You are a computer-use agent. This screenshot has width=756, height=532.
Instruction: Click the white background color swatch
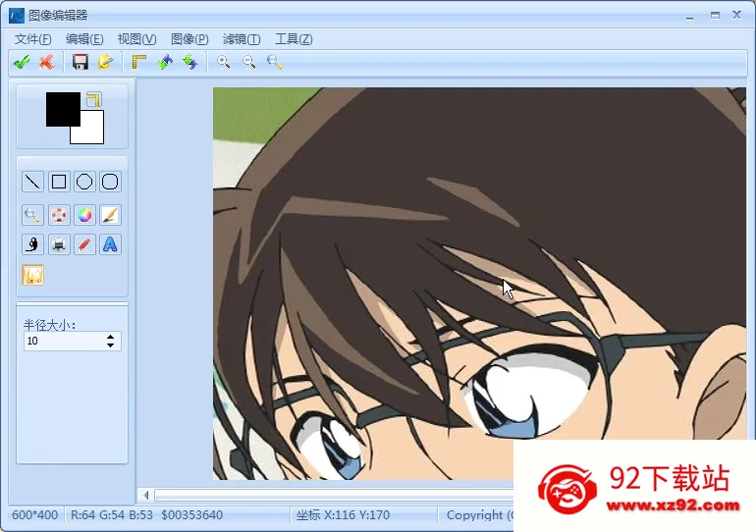91,132
